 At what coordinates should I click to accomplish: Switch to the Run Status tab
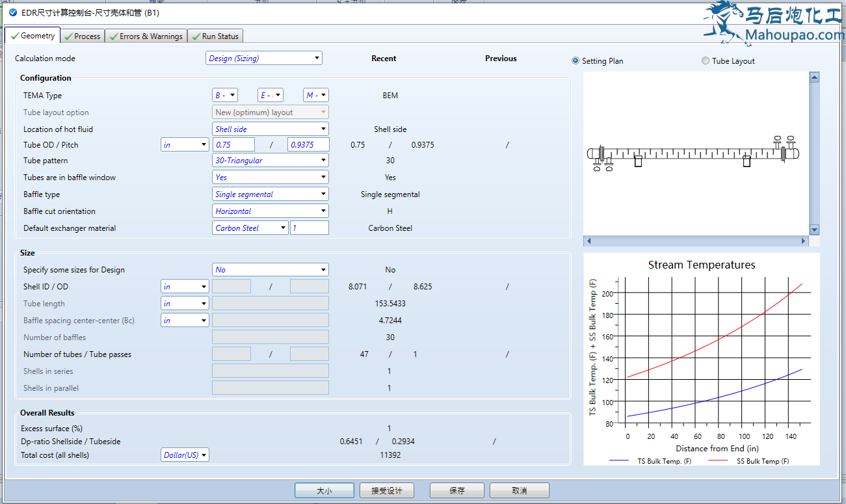pos(215,36)
